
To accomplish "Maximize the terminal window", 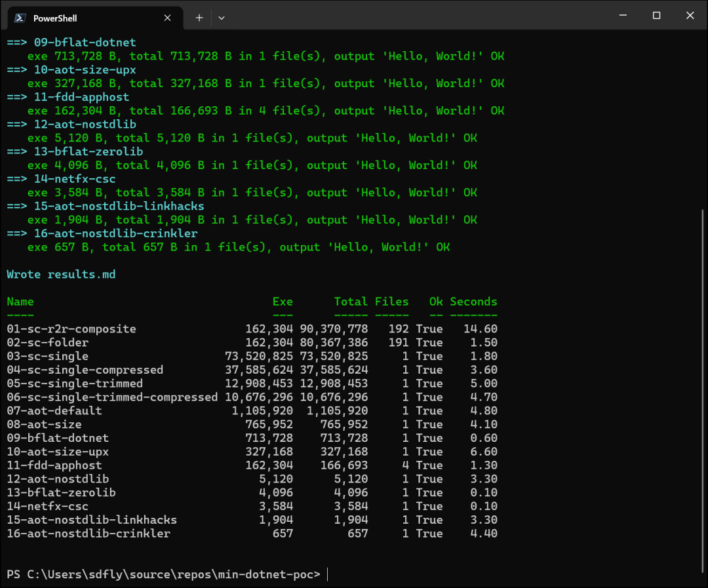I will click(x=656, y=15).
